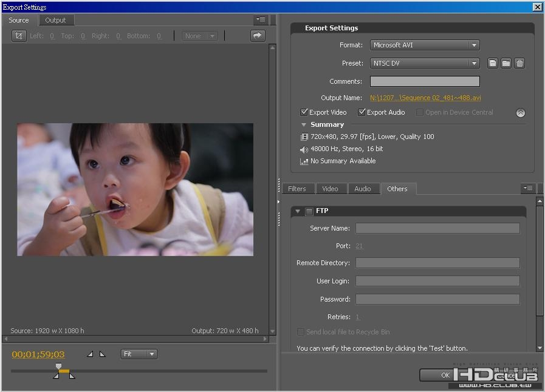This screenshot has height=392, width=545.
Task: Switch to the Video tab
Action: (330, 189)
